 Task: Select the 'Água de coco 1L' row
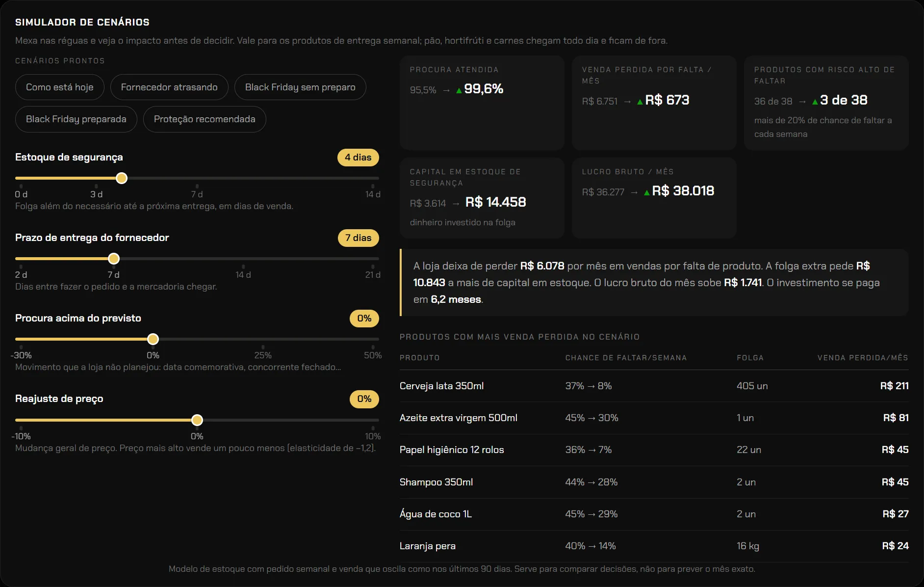click(654, 514)
